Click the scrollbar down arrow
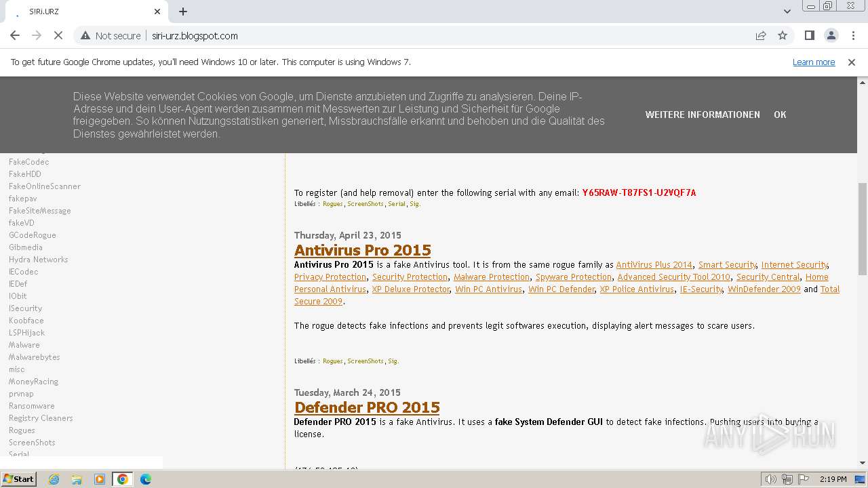 coord(863,463)
